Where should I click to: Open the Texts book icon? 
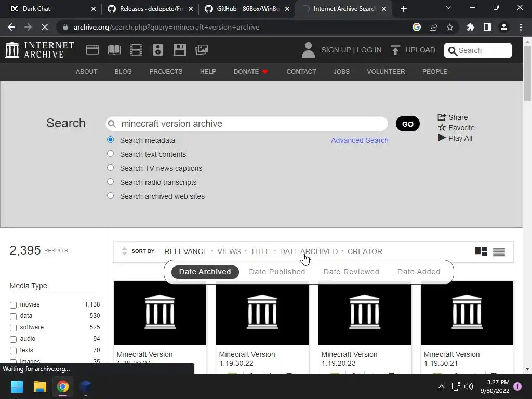coord(114,50)
